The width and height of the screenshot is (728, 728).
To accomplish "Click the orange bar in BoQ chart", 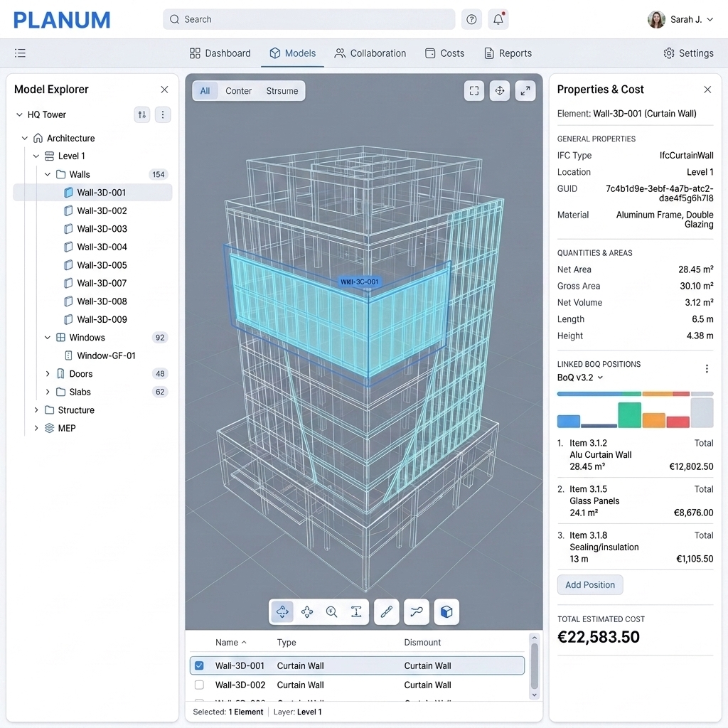I will (654, 420).
